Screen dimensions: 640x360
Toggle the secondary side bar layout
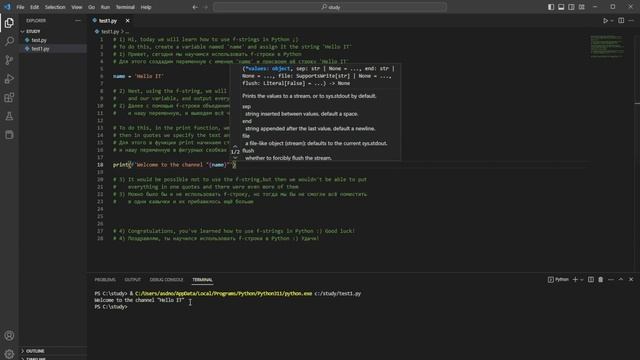(x=571, y=7)
